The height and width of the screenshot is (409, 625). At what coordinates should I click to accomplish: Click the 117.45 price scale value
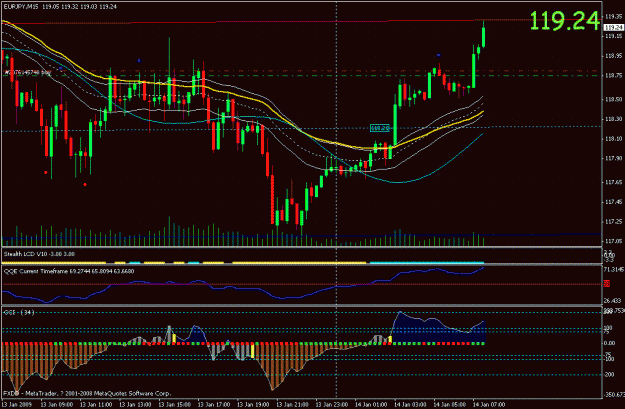614,202
